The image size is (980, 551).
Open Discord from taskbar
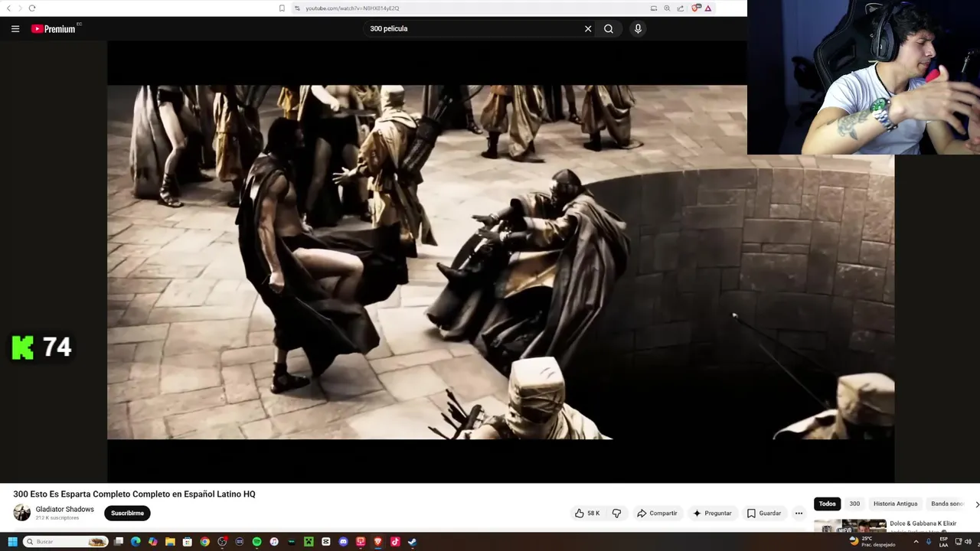click(343, 542)
